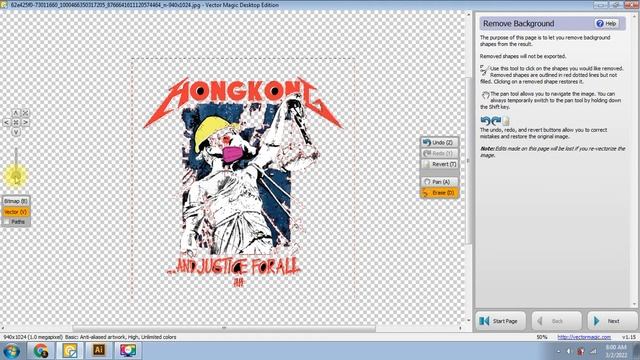The image size is (640, 360).
Task: Open Help in the Remove Background panel
Action: tap(607, 24)
